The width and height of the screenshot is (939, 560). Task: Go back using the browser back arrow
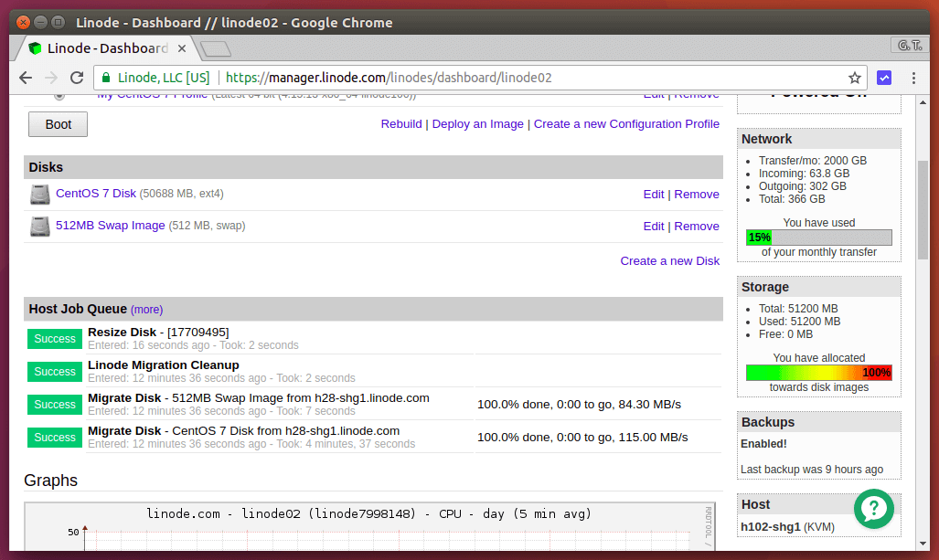pos(26,79)
